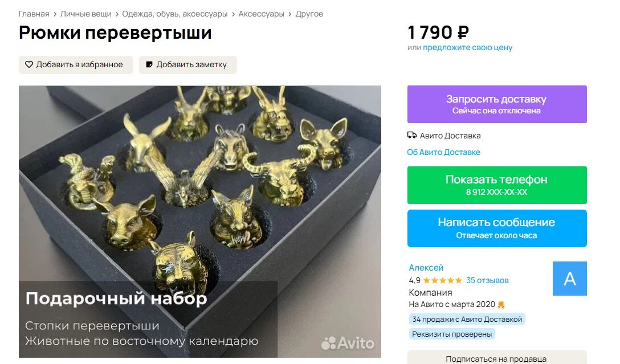Click the seller avatar with letter A
Image resolution: width=620 pixels, height=364 pixels.
point(569,278)
